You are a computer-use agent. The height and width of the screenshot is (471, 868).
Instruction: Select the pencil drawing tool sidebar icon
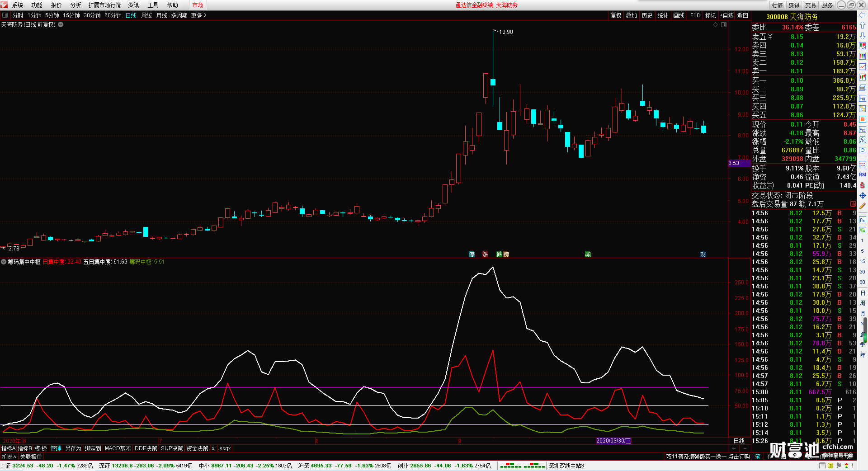pyautogui.click(x=863, y=206)
